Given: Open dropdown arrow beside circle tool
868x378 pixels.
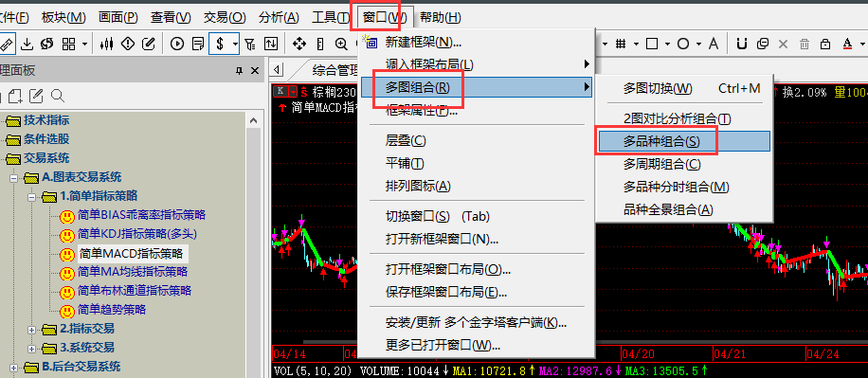Looking at the screenshot, I should click(x=698, y=44).
